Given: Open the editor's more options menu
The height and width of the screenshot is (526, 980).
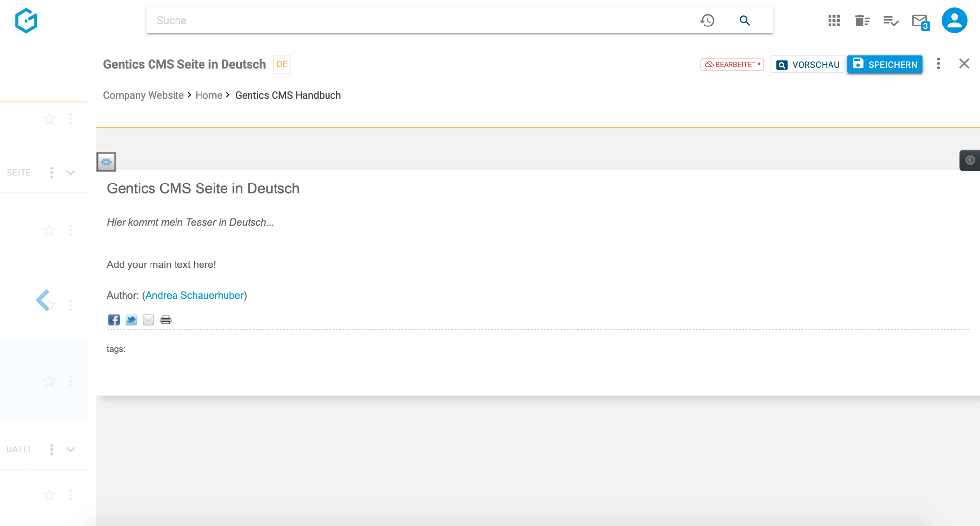Looking at the screenshot, I should 938,64.
